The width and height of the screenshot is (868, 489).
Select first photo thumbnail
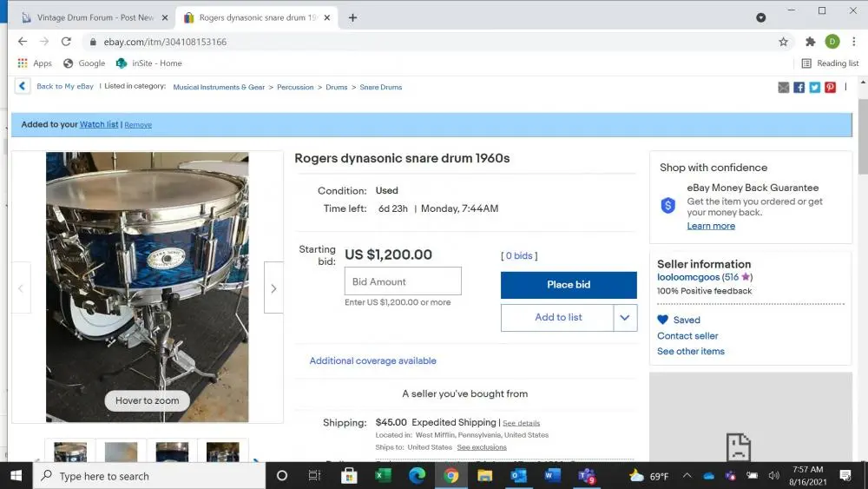(70, 451)
